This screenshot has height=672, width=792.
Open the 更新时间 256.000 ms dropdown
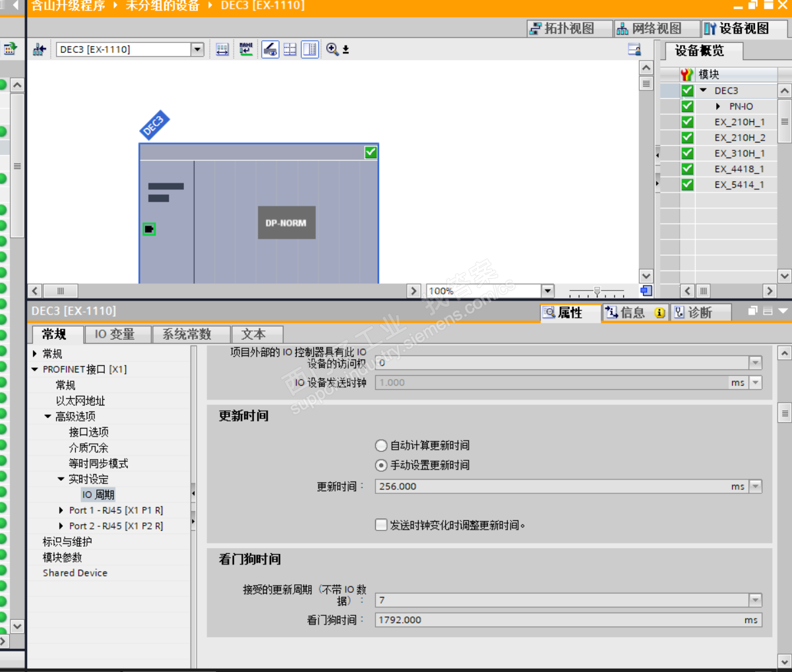(x=755, y=487)
